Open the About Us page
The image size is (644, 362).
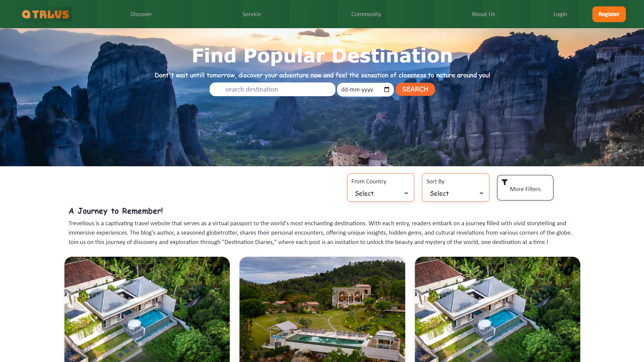click(x=483, y=14)
